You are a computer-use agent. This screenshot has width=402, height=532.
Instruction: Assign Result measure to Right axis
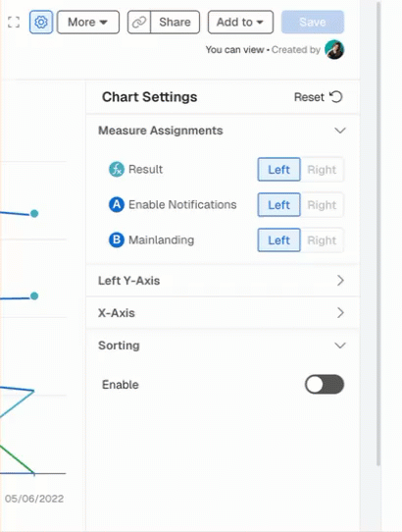pos(322,169)
